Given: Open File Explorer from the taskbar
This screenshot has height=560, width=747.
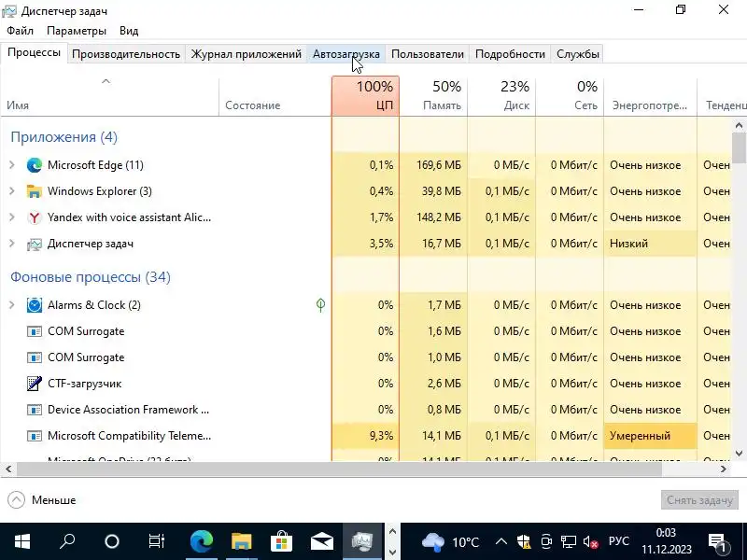Looking at the screenshot, I should pyautogui.click(x=242, y=541).
